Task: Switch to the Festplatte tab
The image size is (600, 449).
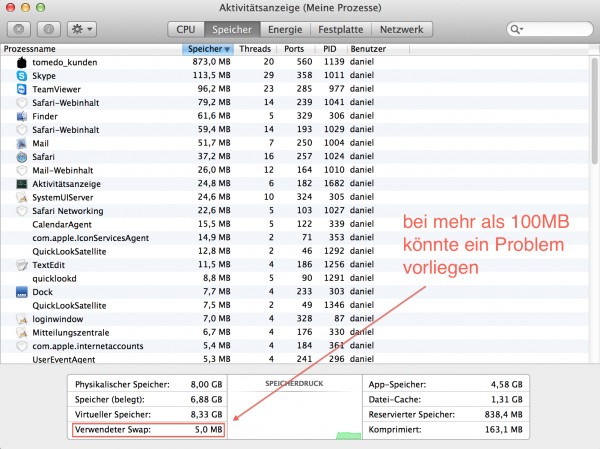Action: (x=341, y=29)
